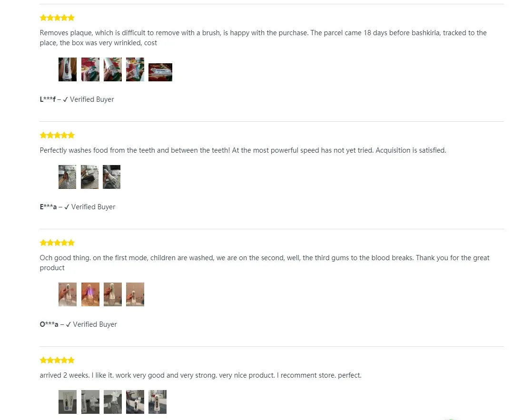532x420 pixels.
Task: Click the star rating above "Perfectly washes food" review
Action: tap(57, 136)
